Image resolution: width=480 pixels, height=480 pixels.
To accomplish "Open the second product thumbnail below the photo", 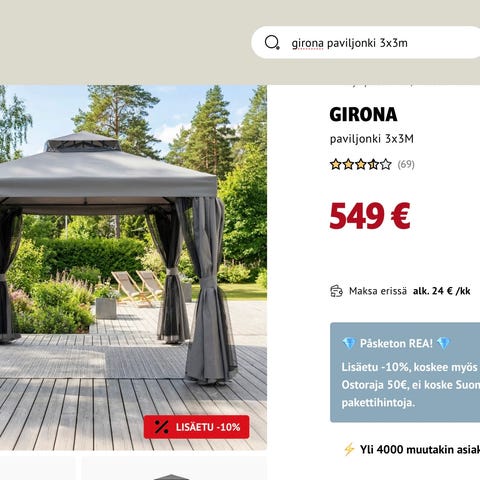I will coord(174,468).
